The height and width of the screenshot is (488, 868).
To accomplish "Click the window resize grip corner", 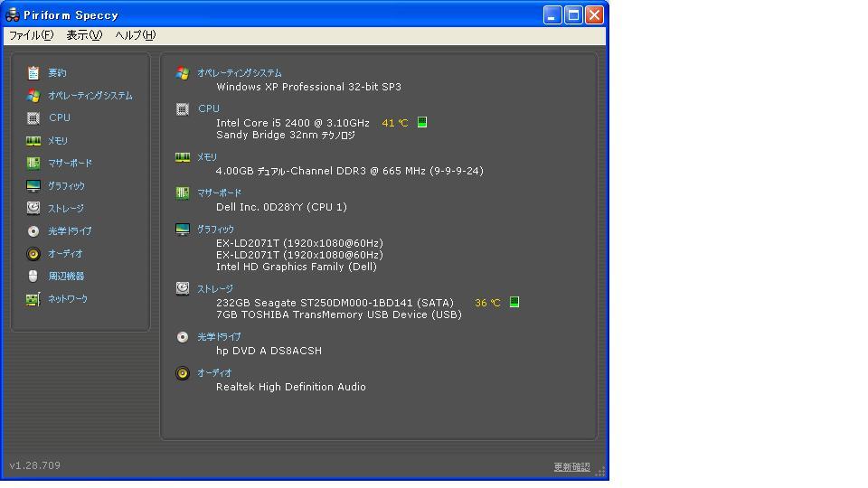I will [x=600, y=472].
